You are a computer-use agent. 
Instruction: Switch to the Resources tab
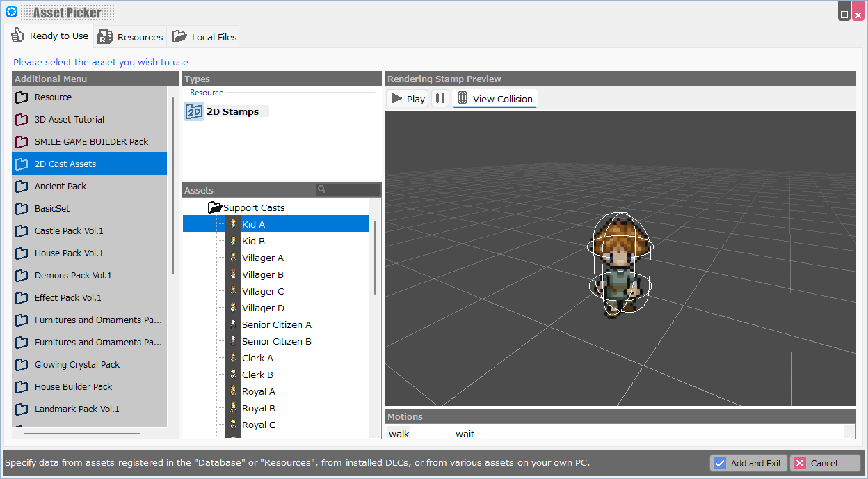click(x=131, y=37)
